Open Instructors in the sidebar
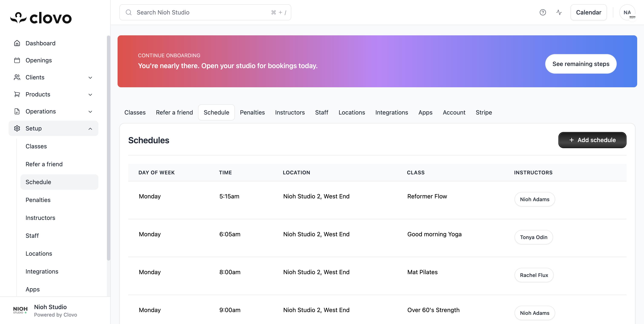Screen dimensions: 644x324 pos(59,218)
